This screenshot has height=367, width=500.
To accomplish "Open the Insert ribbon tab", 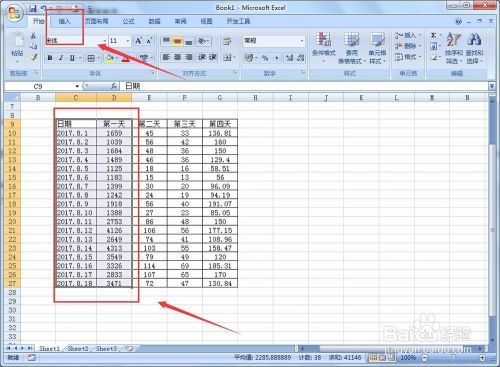I will [x=64, y=21].
